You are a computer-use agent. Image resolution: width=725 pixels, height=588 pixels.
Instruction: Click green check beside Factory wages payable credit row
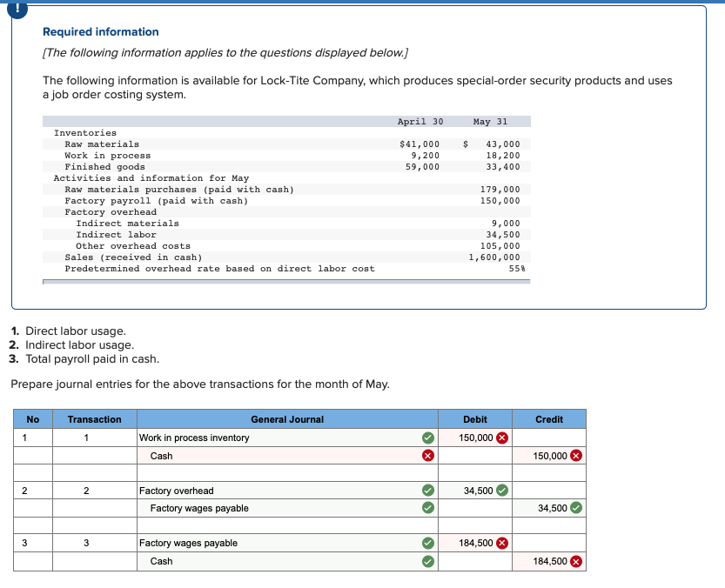pos(428,508)
